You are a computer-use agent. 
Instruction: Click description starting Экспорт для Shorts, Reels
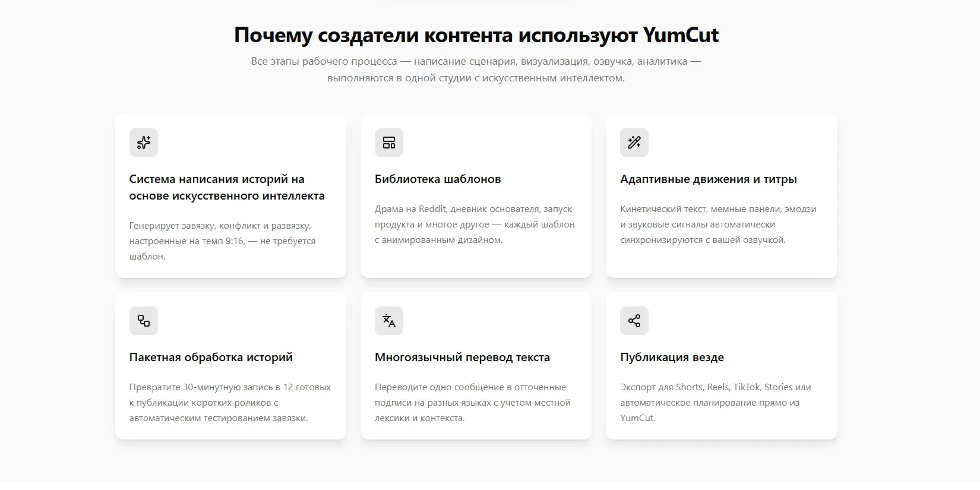[716, 403]
